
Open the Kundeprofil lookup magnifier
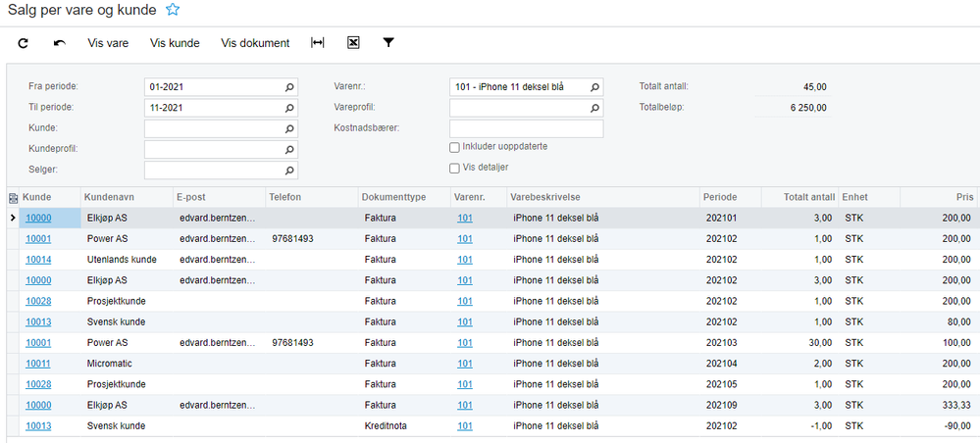tap(289, 149)
